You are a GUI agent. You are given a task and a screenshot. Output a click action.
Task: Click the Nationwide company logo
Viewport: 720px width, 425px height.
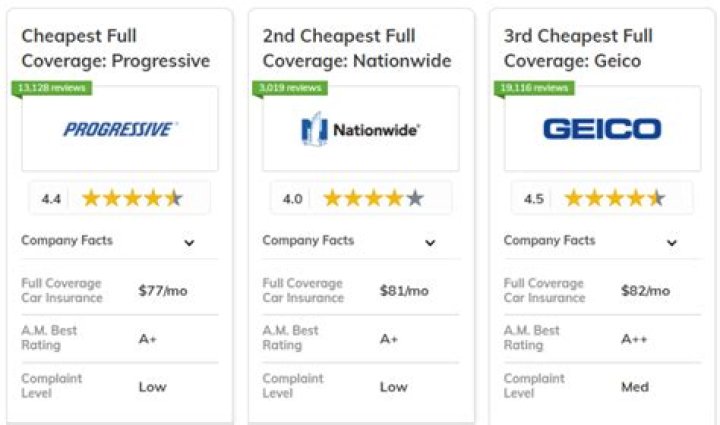[x=361, y=129]
